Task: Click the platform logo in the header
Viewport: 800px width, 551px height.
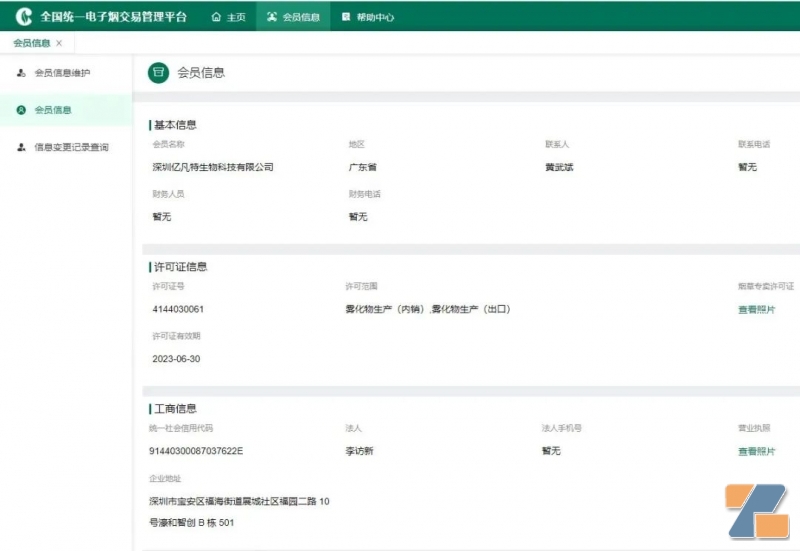Action: pos(23,17)
